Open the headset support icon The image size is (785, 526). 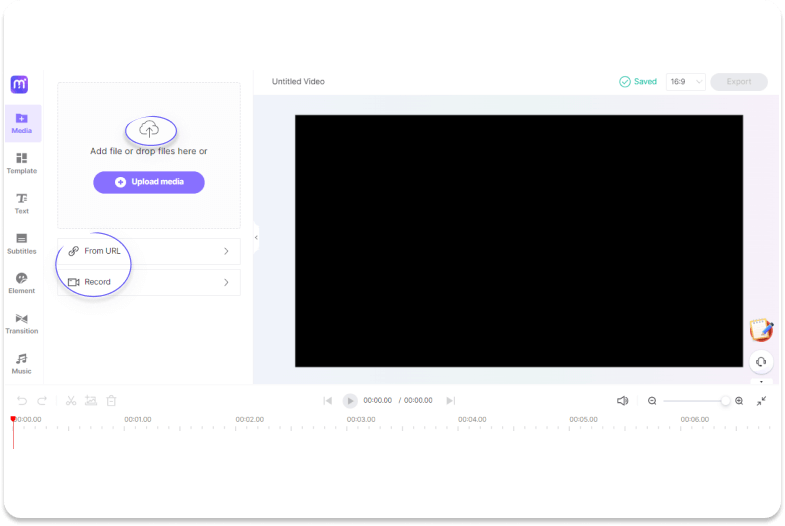(761, 362)
